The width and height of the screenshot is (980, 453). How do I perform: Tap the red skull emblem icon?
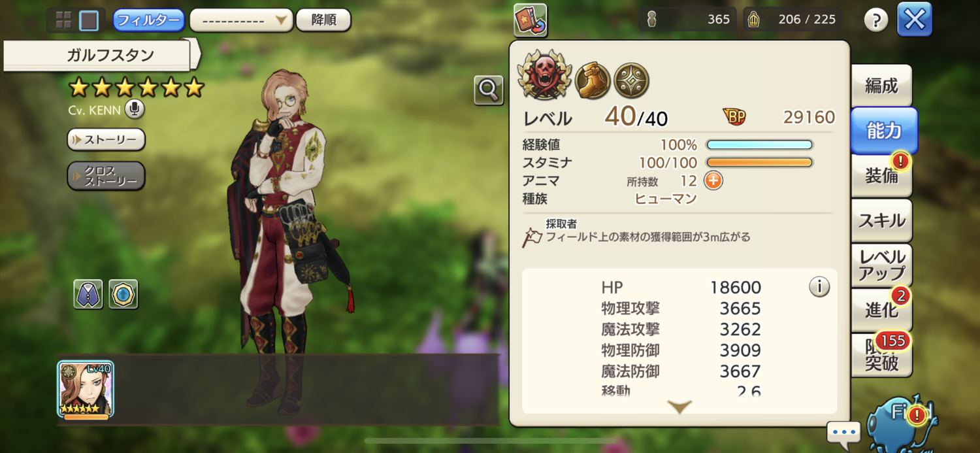544,75
